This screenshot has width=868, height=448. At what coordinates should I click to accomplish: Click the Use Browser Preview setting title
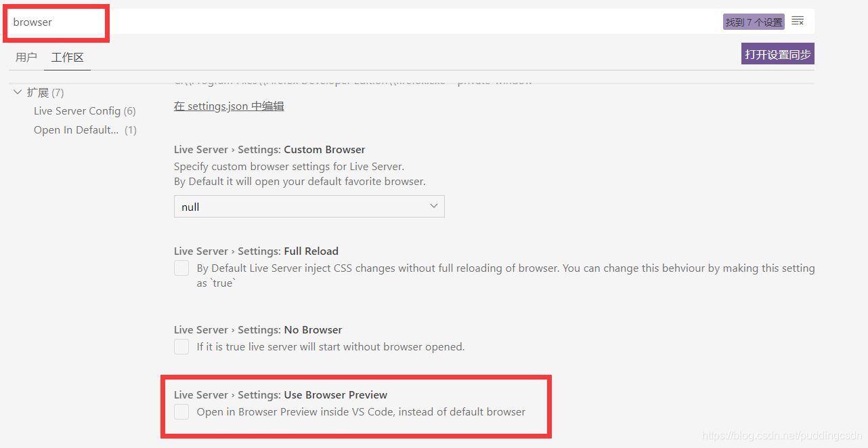(280, 395)
